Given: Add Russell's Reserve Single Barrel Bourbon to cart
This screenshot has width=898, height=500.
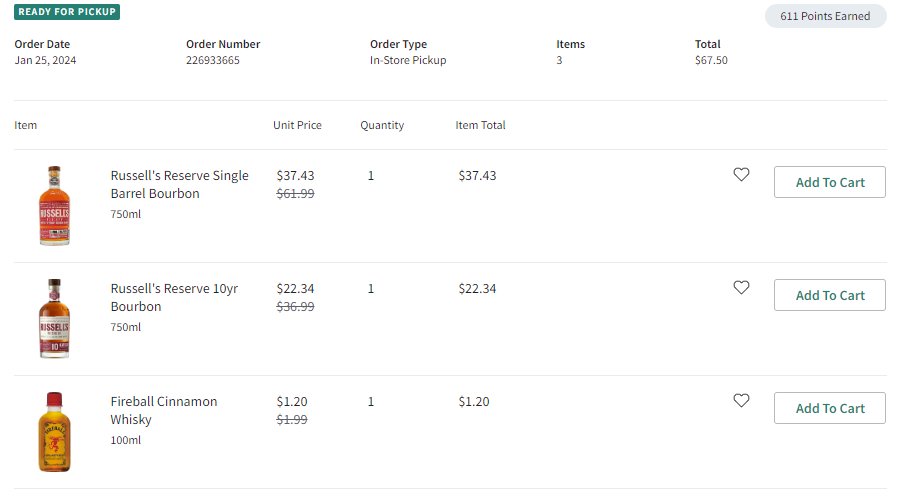Looking at the screenshot, I should (x=829, y=182).
